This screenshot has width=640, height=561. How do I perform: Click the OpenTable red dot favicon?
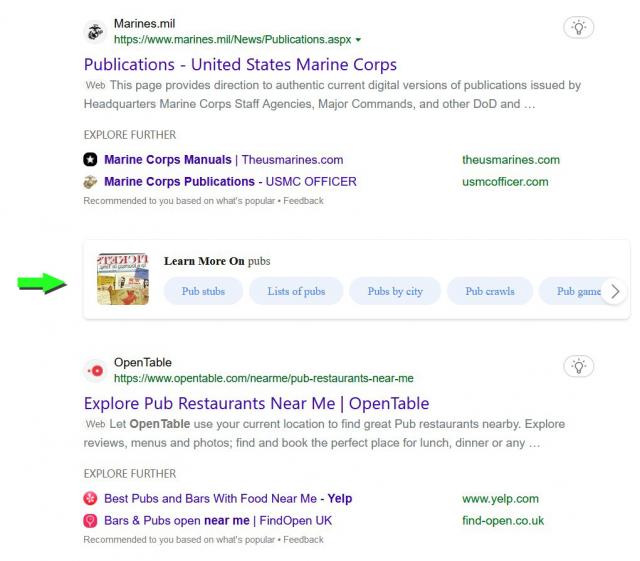tap(96, 371)
